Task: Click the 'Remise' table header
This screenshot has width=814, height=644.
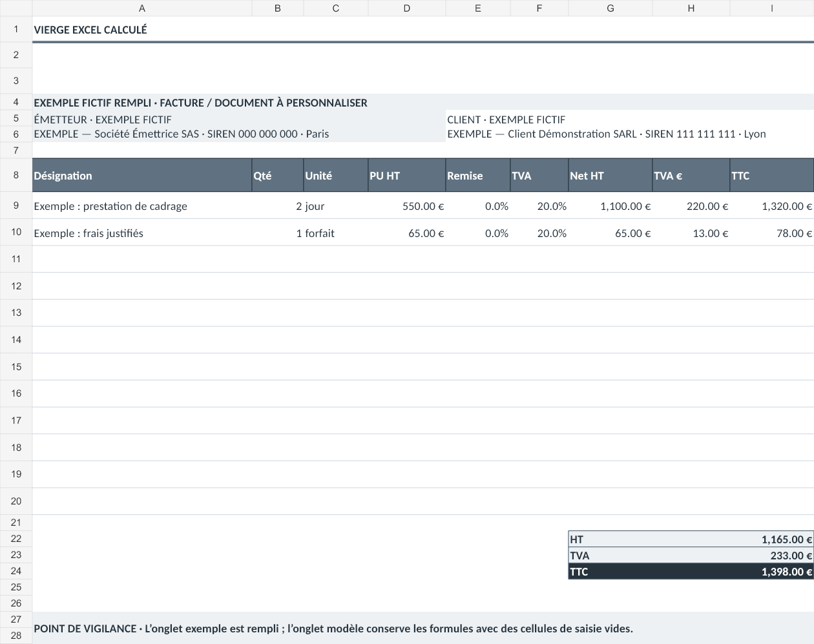Action: pyautogui.click(x=478, y=175)
